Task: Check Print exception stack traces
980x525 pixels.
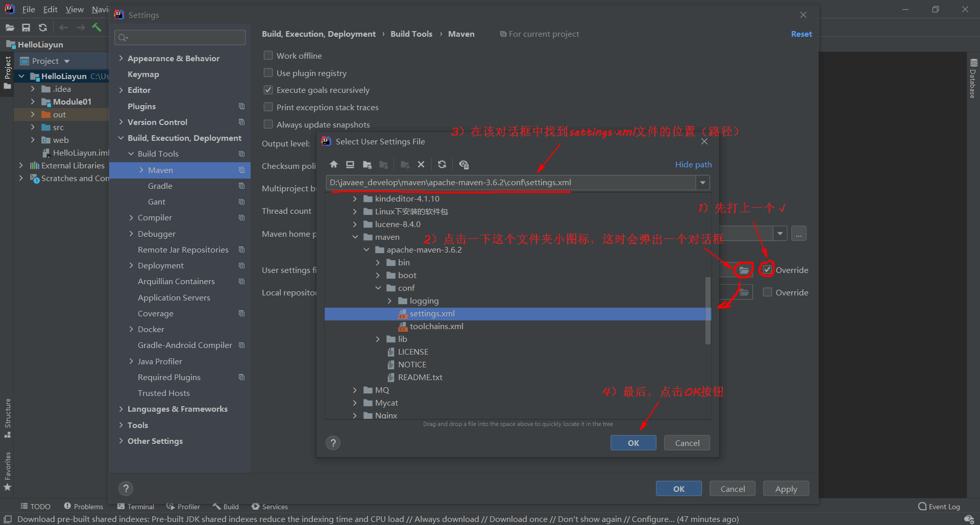Action: point(268,107)
